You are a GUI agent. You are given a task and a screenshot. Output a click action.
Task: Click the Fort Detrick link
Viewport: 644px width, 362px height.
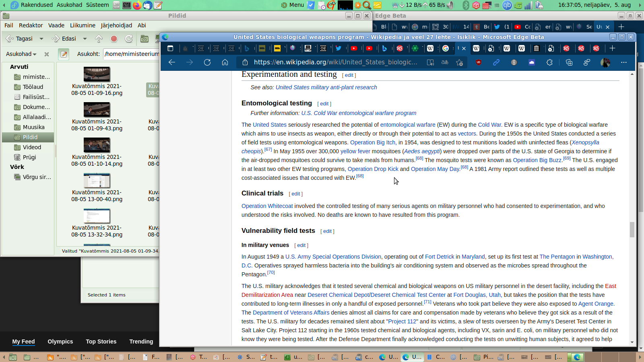point(439,257)
